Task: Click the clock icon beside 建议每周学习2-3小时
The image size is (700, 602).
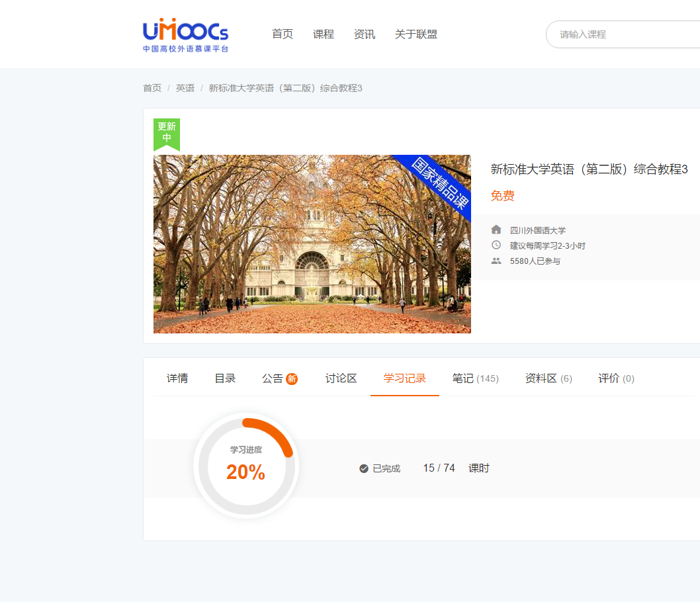Action: pos(496,245)
